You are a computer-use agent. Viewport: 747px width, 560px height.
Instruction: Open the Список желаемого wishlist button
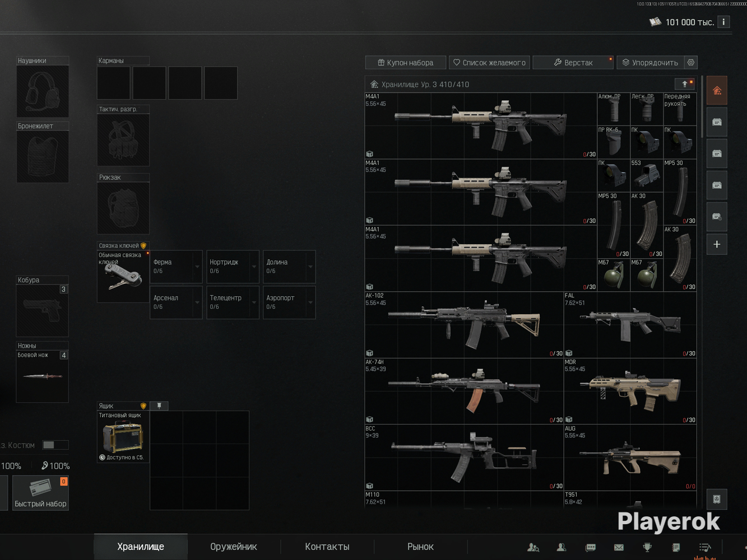point(490,63)
